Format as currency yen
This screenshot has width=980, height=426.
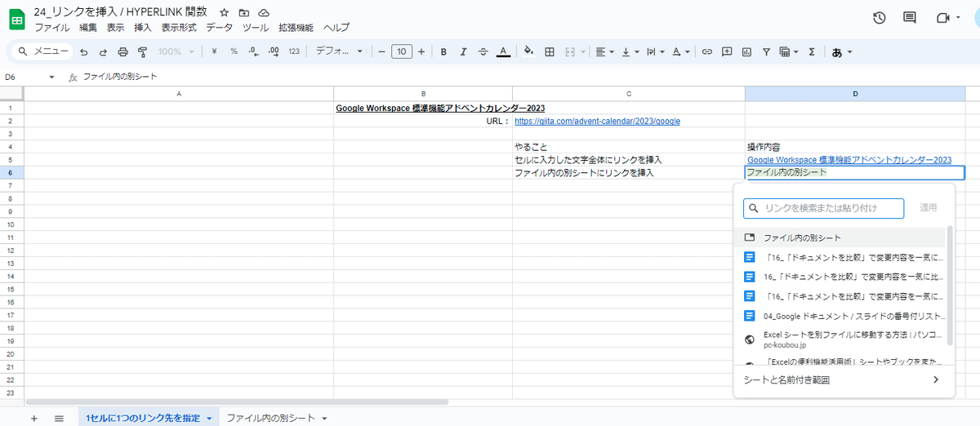point(214,51)
